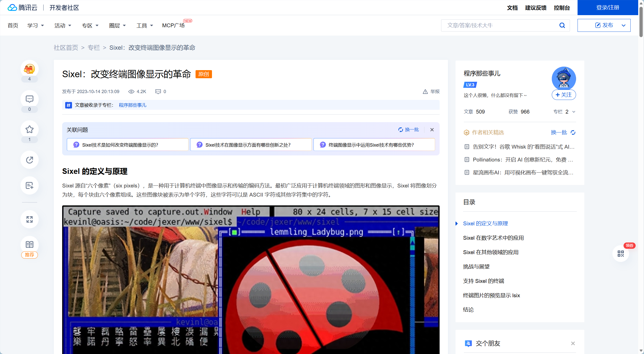
Task: Open article 'Pollinations：开启 AI 创意新纪元'
Action: (x=523, y=160)
